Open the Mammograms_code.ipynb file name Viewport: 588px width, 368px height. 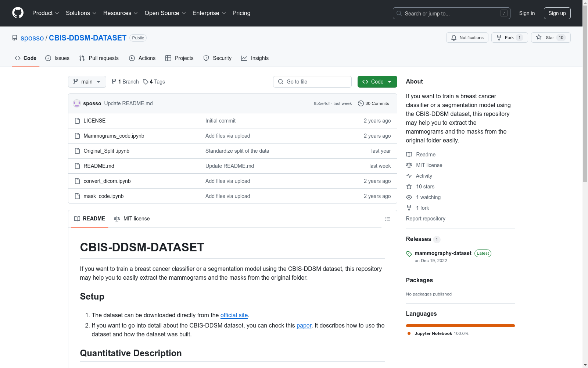click(x=114, y=136)
